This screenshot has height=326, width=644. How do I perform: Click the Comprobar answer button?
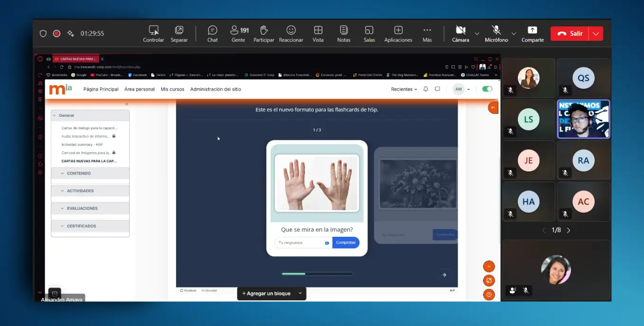pos(346,242)
